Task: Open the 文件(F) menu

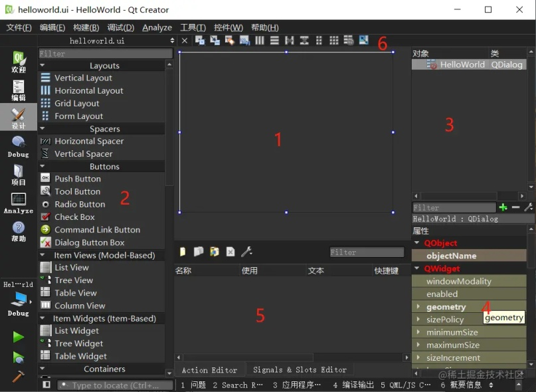Action: pyautogui.click(x=19, y=27)
